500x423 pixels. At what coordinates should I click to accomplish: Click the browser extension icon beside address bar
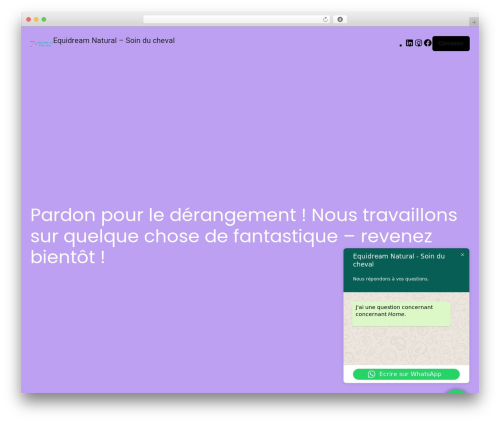(x=340, y=19)
